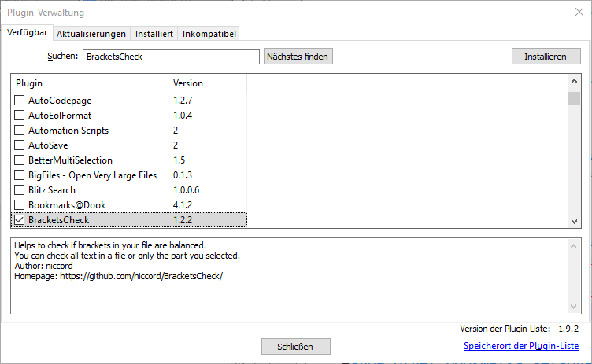The width and height of the screenshot is (592, 364).
Task: Select the Bookmarks@Dook plugin name
Action: pyautogui.click(x=67, y=205)
